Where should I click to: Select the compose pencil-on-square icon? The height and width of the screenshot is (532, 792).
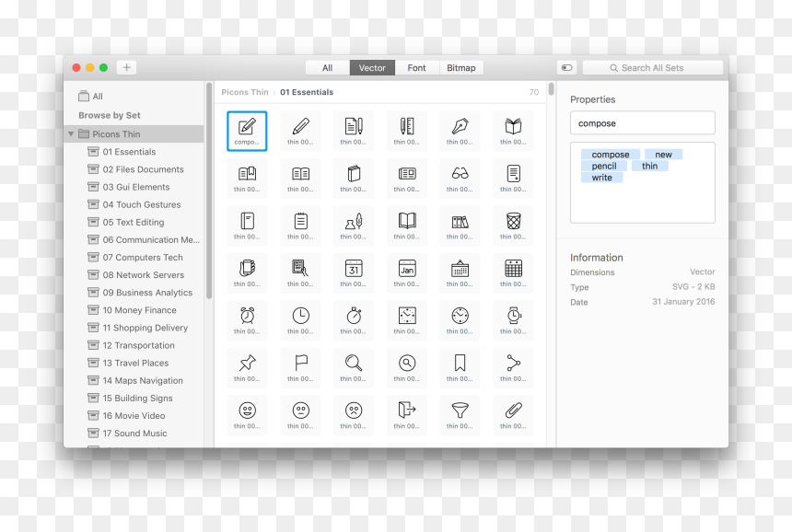point(247,131)
